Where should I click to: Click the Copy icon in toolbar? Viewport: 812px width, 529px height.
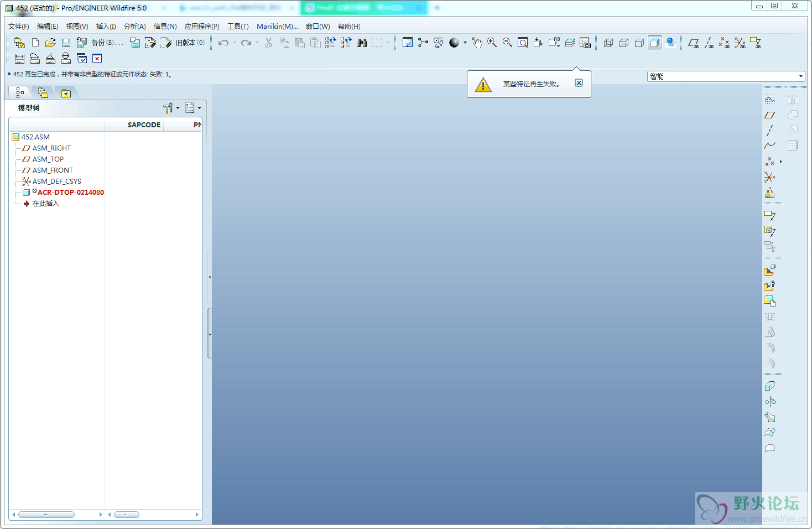[x=284, y=43]
